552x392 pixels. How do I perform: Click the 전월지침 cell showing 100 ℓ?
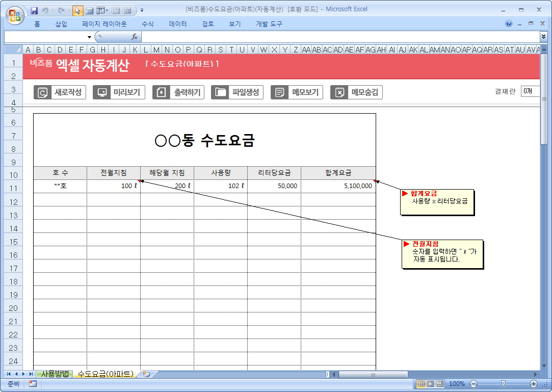[113, 186]
